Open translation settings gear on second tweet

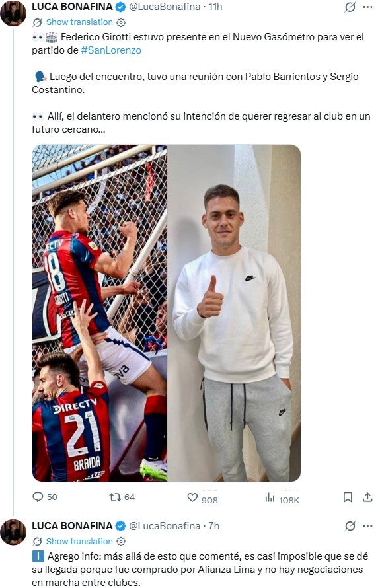pyautogui.click(x=121, y=542)
